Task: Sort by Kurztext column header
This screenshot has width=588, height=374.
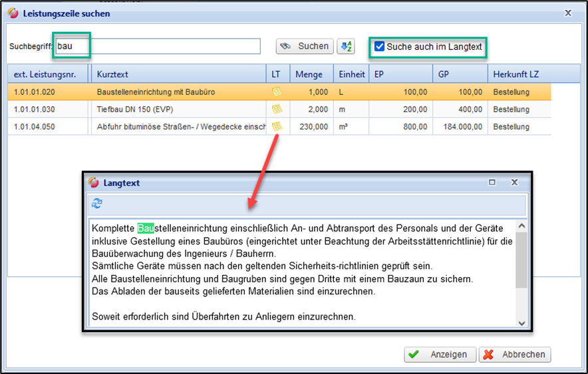Action: pyautogui.click(x=180, y=74)
